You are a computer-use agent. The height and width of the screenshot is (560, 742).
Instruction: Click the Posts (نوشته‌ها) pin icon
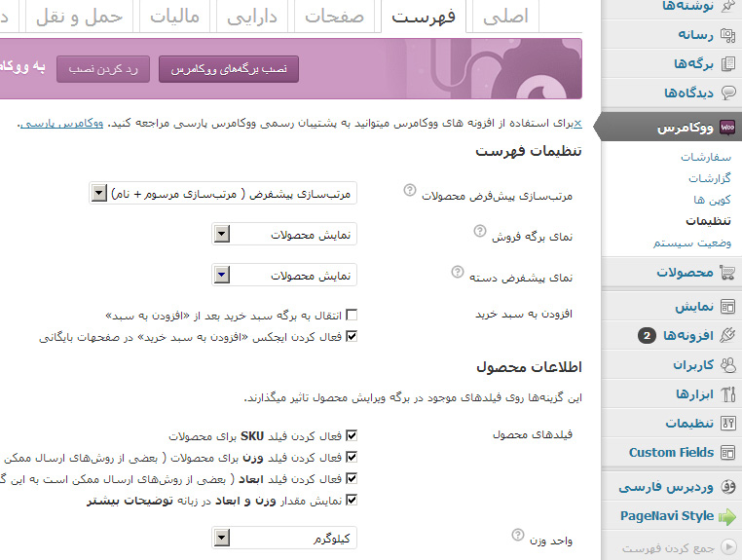coord(727,6)
